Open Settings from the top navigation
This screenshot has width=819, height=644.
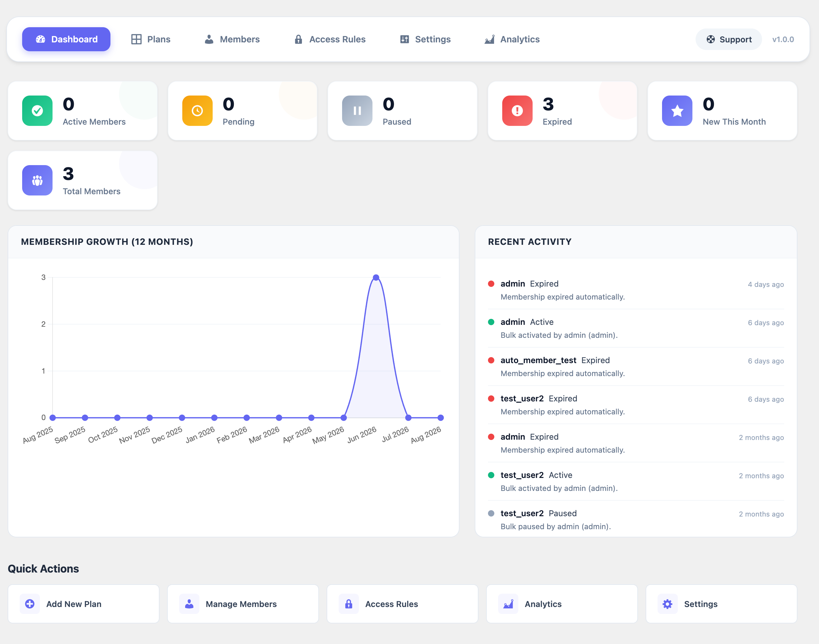coord(425,39)
